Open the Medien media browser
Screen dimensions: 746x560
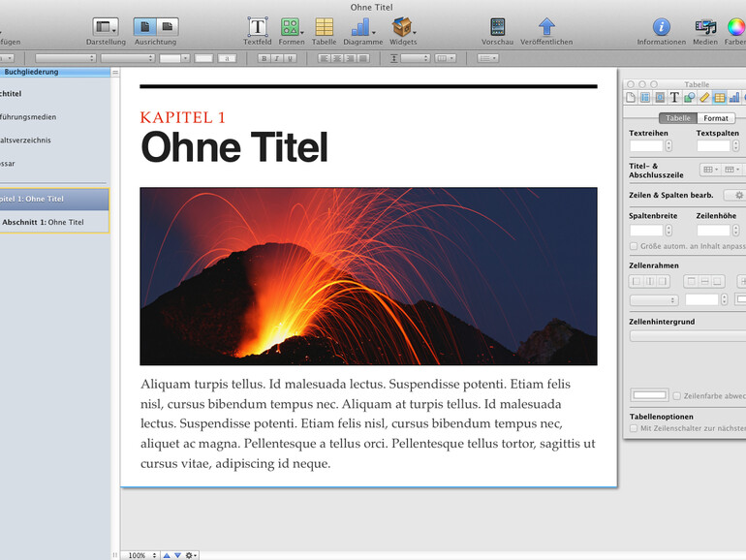pyautogui.click(x=705, y=27)
